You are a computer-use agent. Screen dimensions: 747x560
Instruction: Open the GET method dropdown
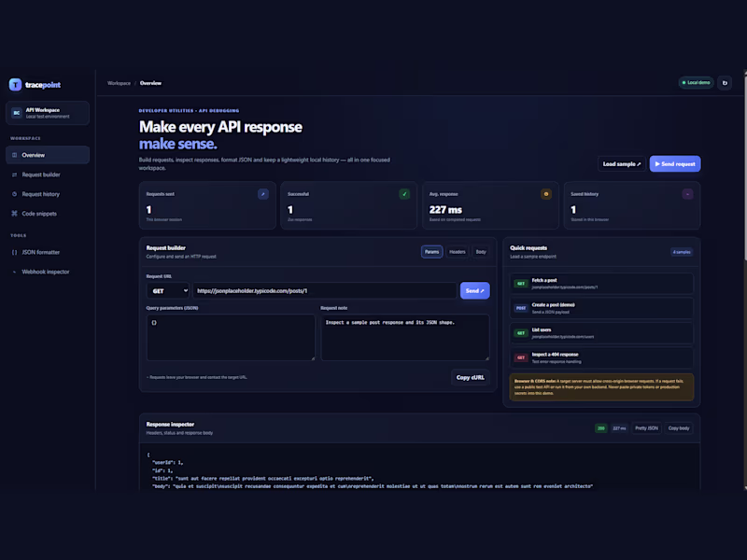(x=167, y=291)
